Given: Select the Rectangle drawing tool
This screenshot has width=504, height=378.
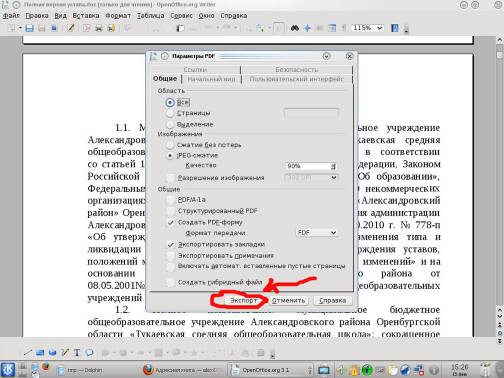Looking at the screenshot, I should (x=40, y=353).
